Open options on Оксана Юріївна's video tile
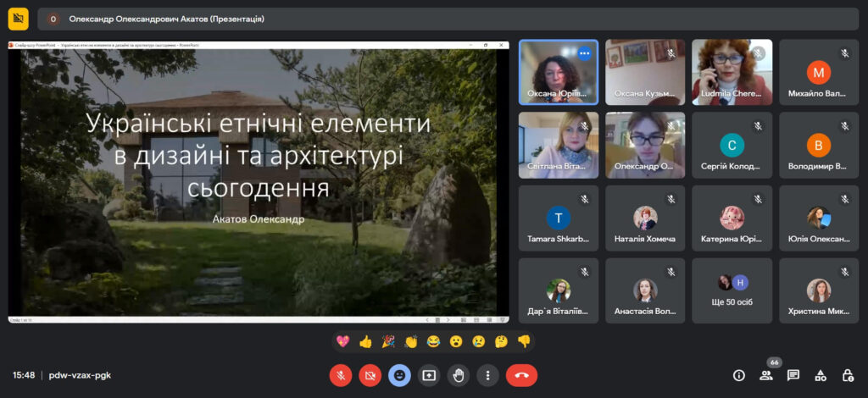 (x=584, y=53)
